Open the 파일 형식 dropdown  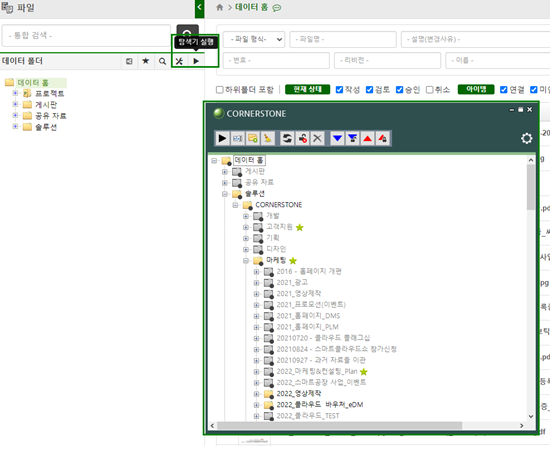[x=254, y=39]
